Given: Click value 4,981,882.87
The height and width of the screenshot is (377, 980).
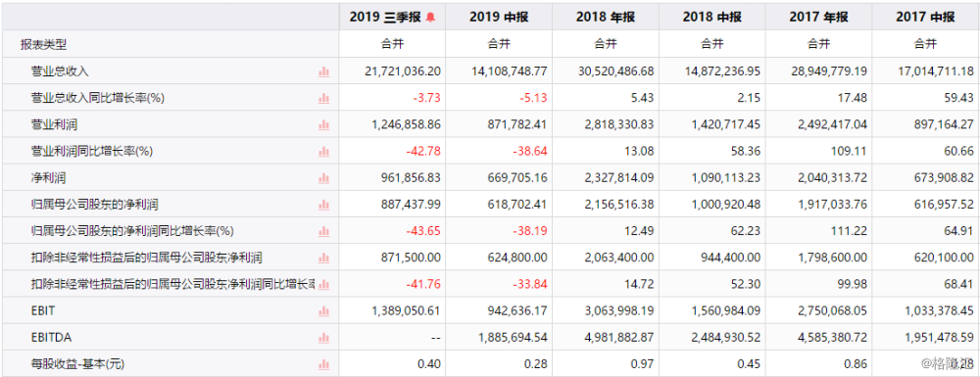Looking at the screenshot, I should 619,338.
